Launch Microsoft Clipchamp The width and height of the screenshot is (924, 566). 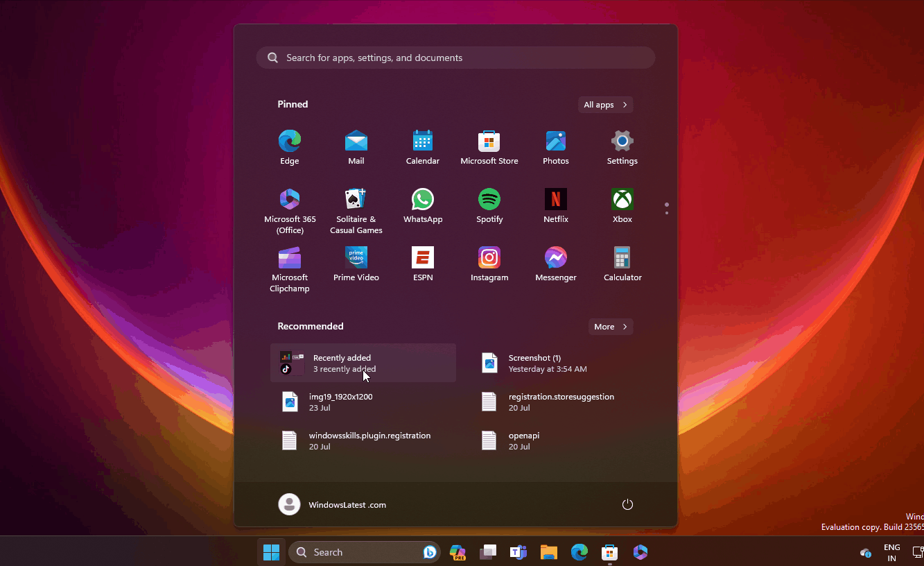coord(290,269)
